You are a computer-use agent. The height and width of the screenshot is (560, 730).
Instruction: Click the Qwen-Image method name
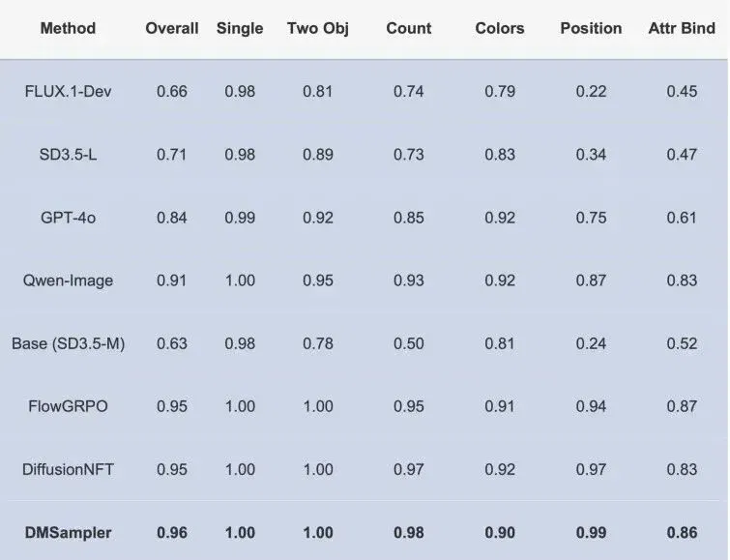(68, 280)
